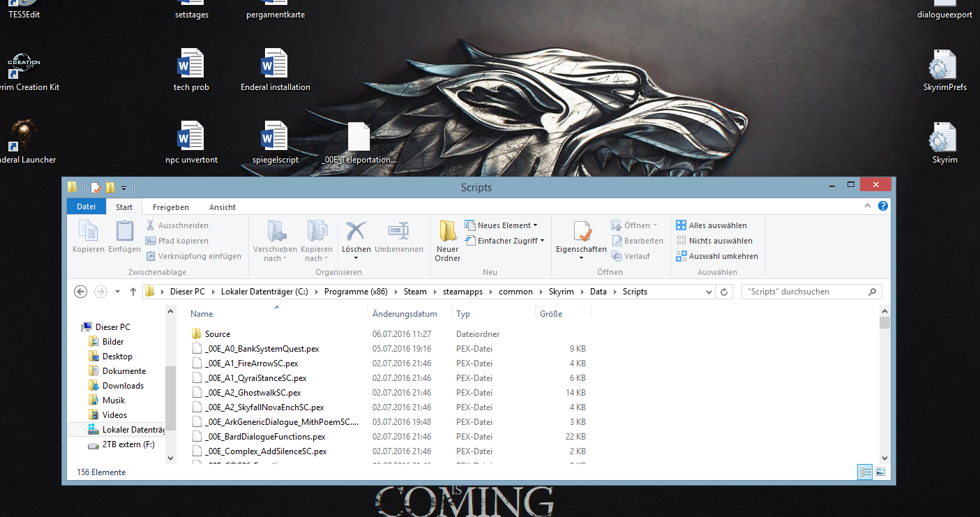Collapse the ribbon with the chevron
This screenshot has width=980, height=517.
click(x=868, y=207)
